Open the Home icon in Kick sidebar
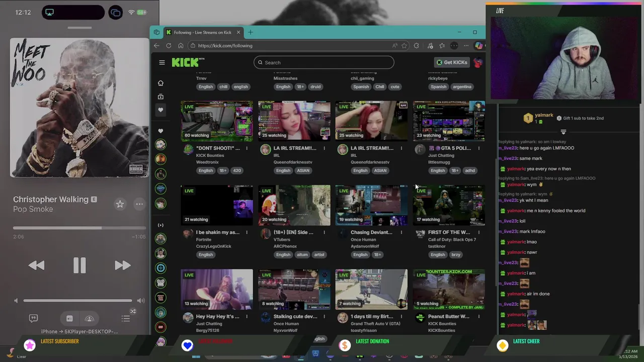The width and height of the screenshot is (644, 362). pos(160,83)
